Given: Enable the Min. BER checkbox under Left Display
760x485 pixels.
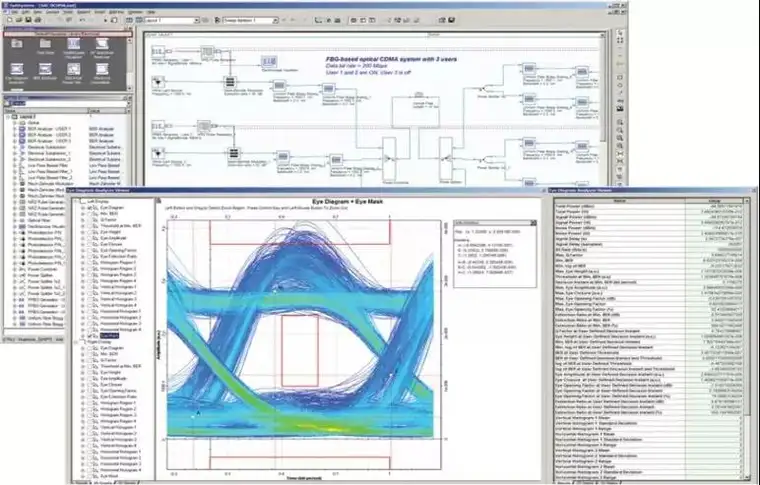Looking at the screenshot, I should [90, 214].
